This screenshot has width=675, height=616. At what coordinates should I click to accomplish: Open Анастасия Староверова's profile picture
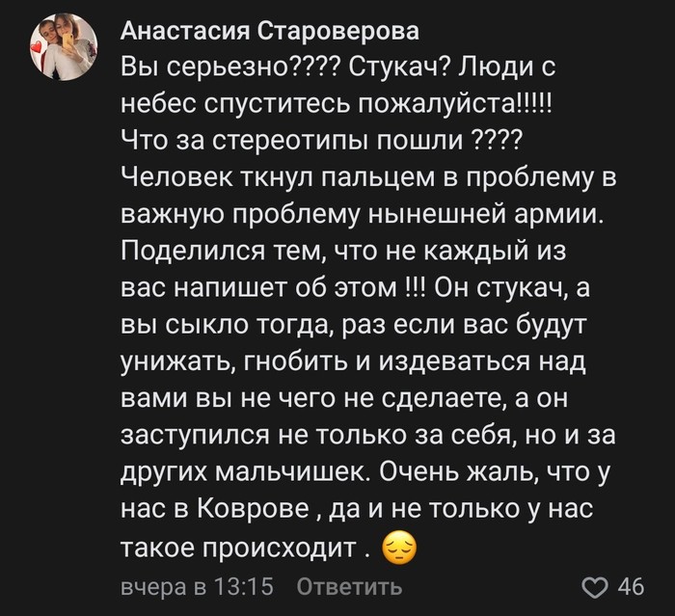[62, 48]
